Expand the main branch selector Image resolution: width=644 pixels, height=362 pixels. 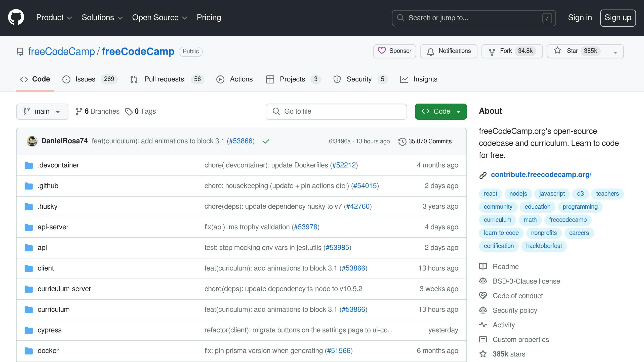(42, 111)
